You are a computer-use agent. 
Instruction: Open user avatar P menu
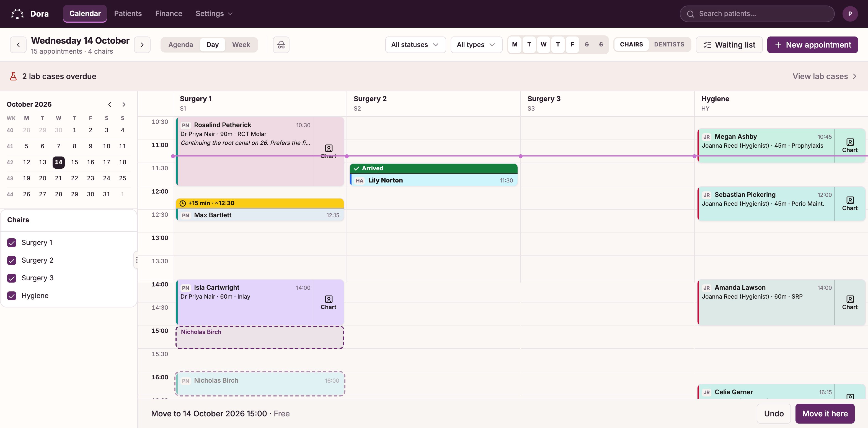[x=850, y=14]
